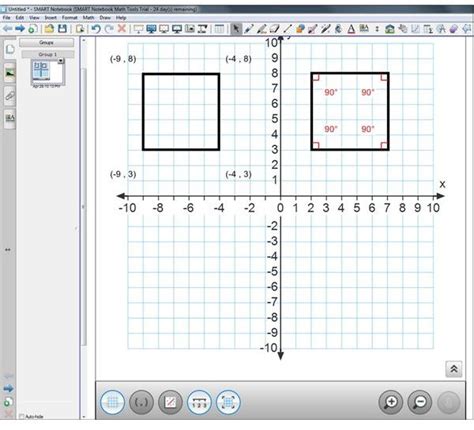Click the (-4 , 3) coordinate label
474x430 pixels.
239,174
